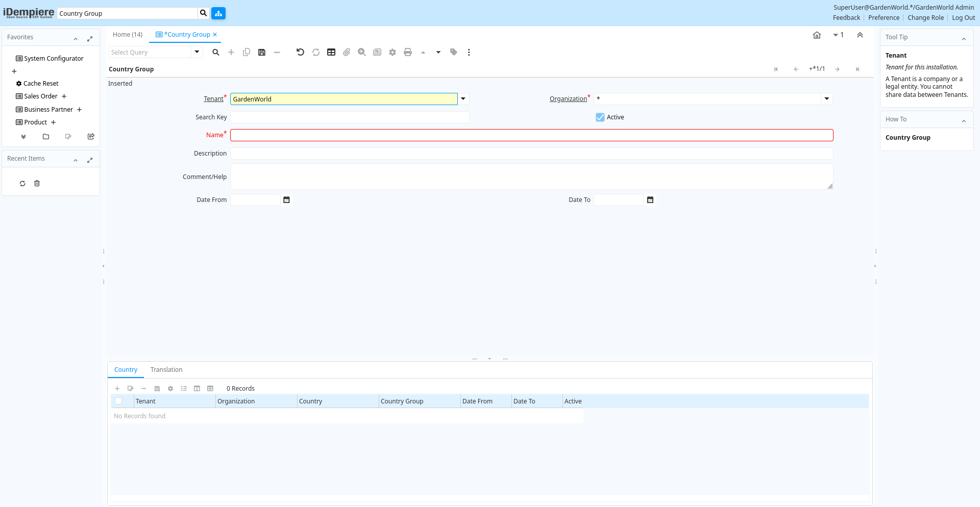Click the Undo changes toolbar icon
Viewport: 980px width, 507px height.
(x=300, y=52)
